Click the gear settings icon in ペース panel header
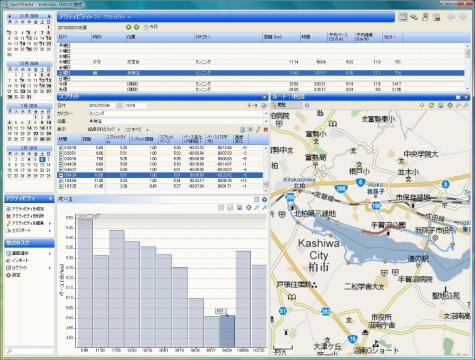The height and width of the screenshot is (360, 475). click(x=264, y=199)
